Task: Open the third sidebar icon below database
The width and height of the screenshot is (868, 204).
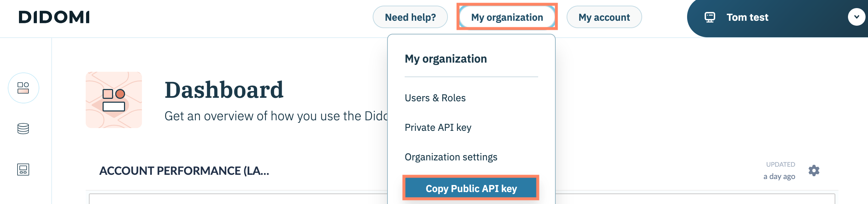Action: [x=23, y=170]
